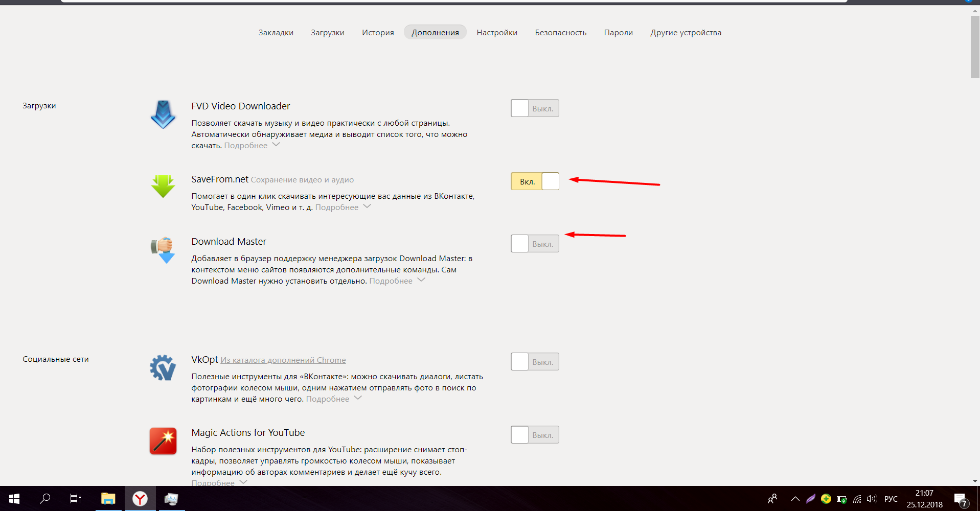The width and height of the screenshot is (980, 511).
Task: Switch to the Безопасность tab
Action: pyautogui.click(x=561, y=32)
